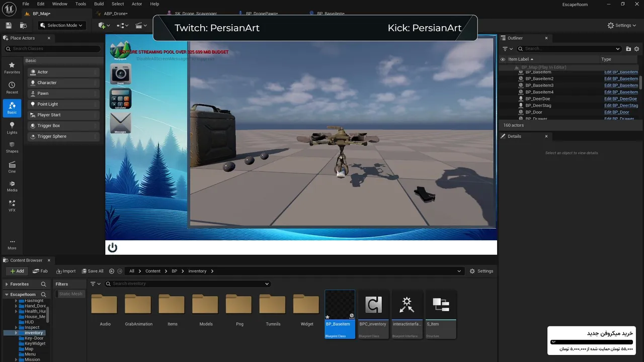Viewport: 644px width, 362px height.
Task: Open the Actor menu
Action: tap(137, 4)
